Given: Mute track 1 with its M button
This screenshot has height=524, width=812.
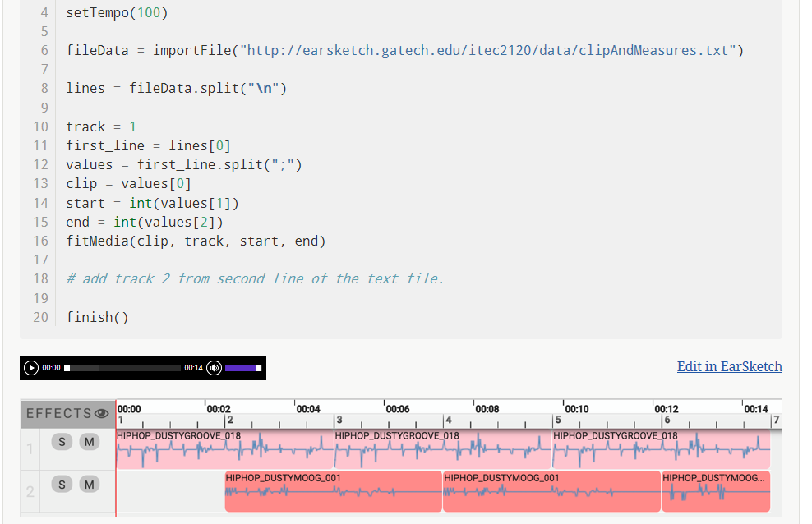Looking at the screenshot, I should (89, 441).
